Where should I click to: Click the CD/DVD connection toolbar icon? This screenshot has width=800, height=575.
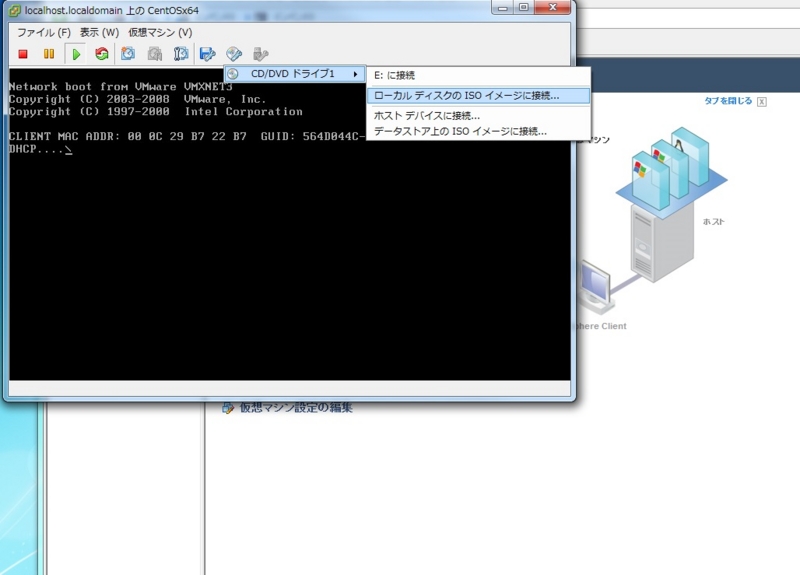pos(234,54)
